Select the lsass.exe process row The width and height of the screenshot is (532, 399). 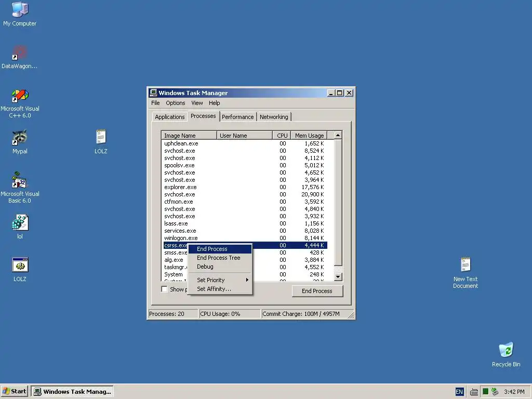click(x=244, y=223)
